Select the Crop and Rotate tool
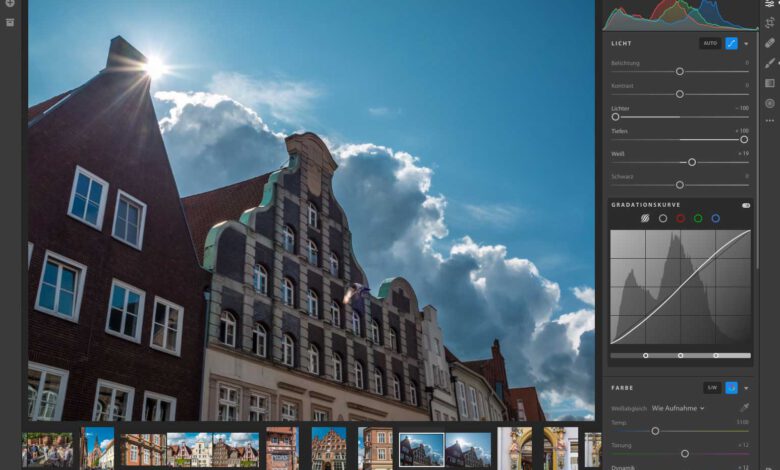 point(770,22)
